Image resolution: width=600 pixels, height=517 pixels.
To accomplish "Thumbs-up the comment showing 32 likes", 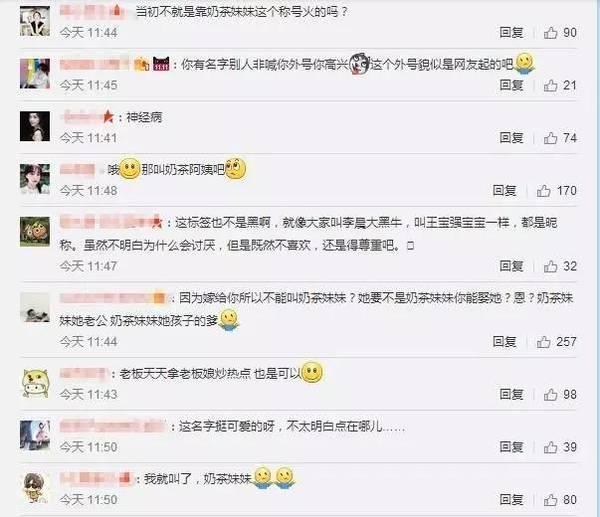I will pyautogui.click(x=550, y=266).
